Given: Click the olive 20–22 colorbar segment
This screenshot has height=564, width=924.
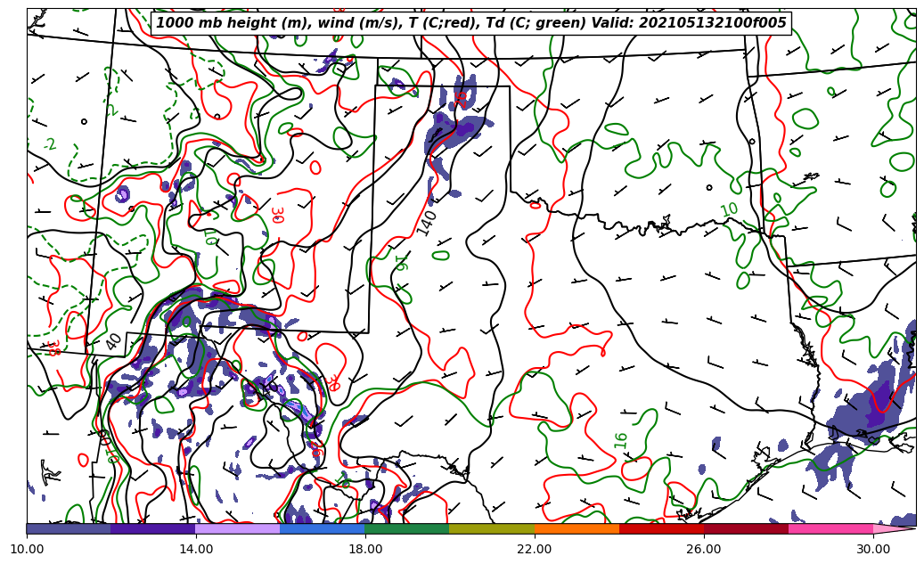Looking at the screenshot, I should pos(492,528).
